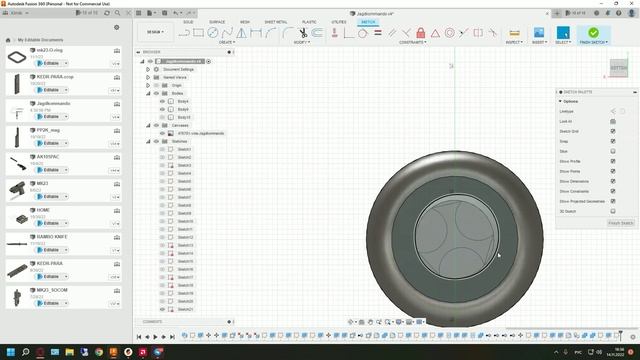Show Sketch1 using its eye icon
Viewport: 640px width, 360px height.
pos(162,149)
